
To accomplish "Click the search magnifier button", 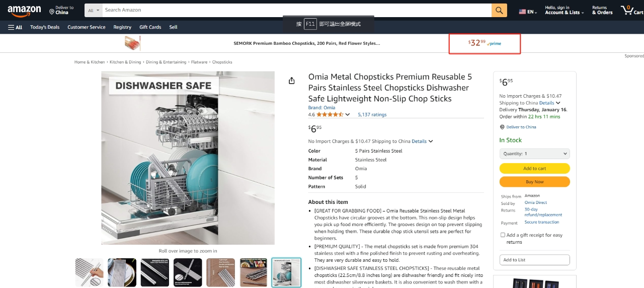I will pyautogui.click(x=499, y=10).
